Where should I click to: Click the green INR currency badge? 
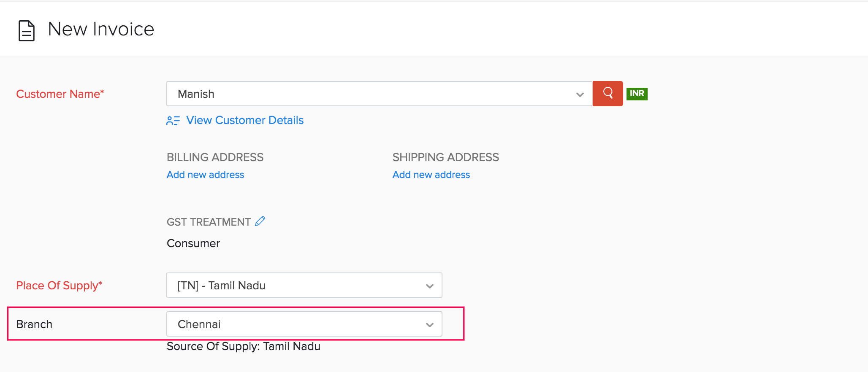tap(637, 94)
